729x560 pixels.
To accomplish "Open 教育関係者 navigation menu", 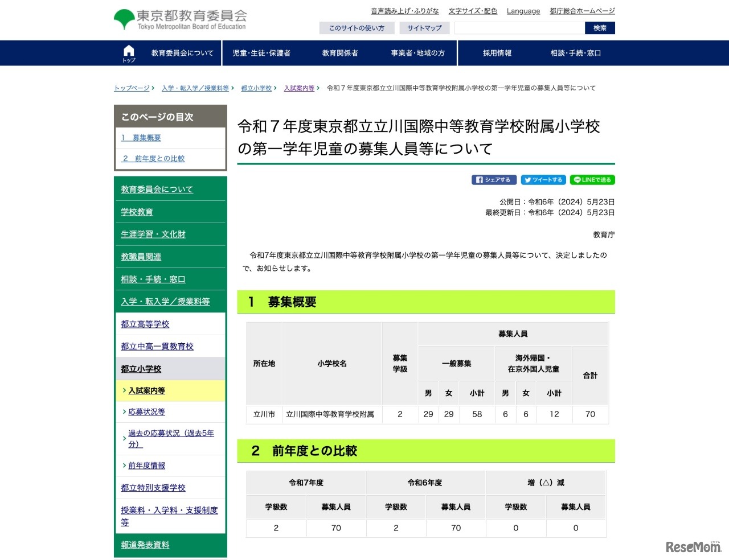I will (x=340, y=53).
